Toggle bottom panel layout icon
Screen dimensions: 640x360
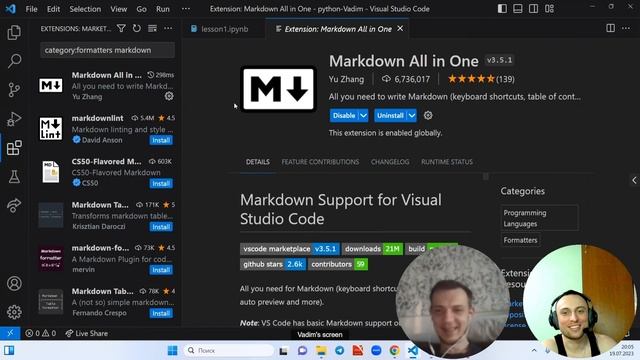click(518, 9)
